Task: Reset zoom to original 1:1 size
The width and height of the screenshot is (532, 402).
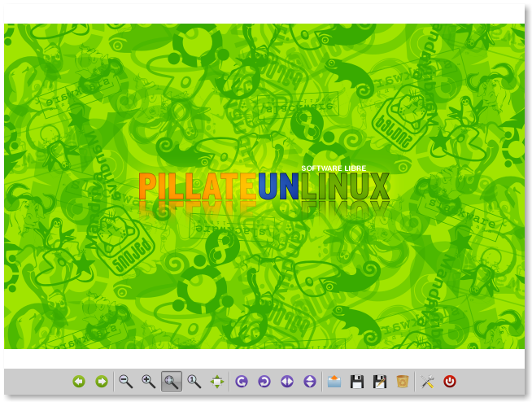Action: tap(194, 382)
